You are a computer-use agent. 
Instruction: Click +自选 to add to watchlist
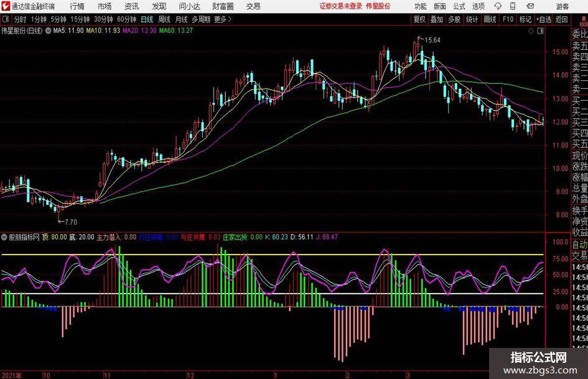pos(544,19)
